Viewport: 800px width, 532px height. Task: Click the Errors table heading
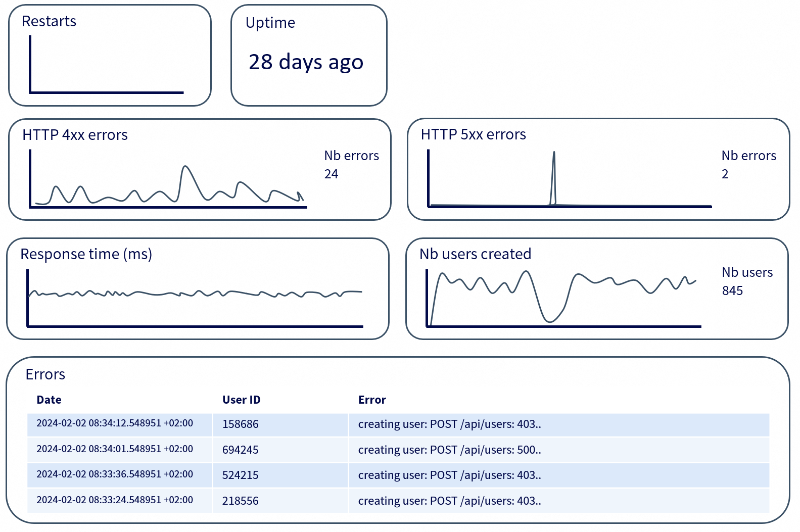point(45,374)
